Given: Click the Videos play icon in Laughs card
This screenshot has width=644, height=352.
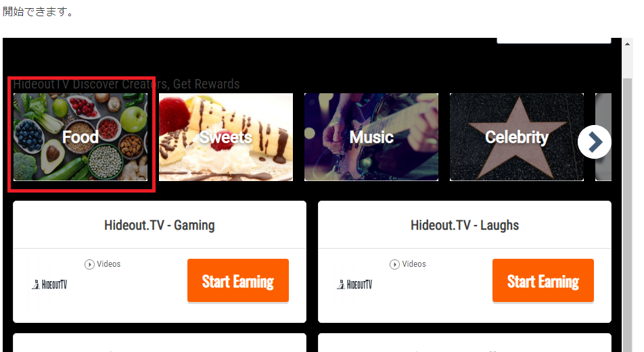Looking at the screenshot, I should (394, 265).
